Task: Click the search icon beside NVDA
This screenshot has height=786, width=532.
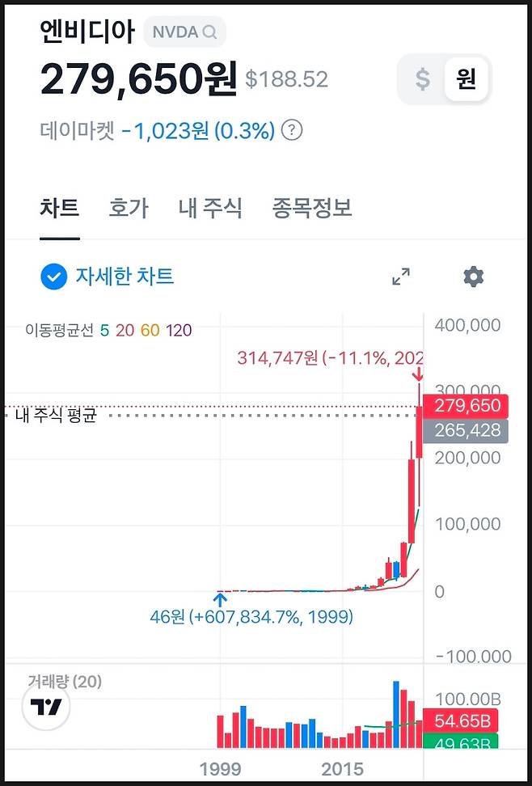Action: (x=210, y=32)
